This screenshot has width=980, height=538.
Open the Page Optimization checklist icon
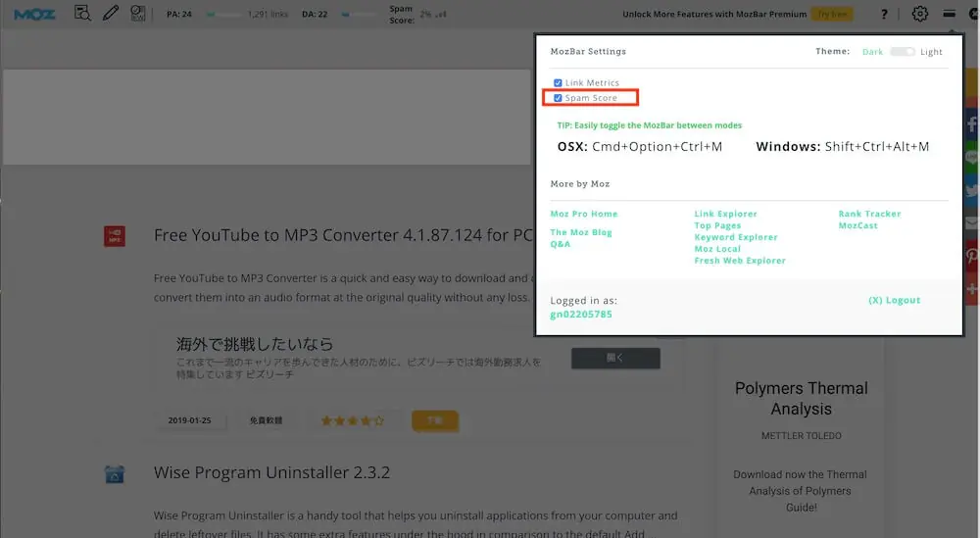pyautogui.click(x=138, y=13)
